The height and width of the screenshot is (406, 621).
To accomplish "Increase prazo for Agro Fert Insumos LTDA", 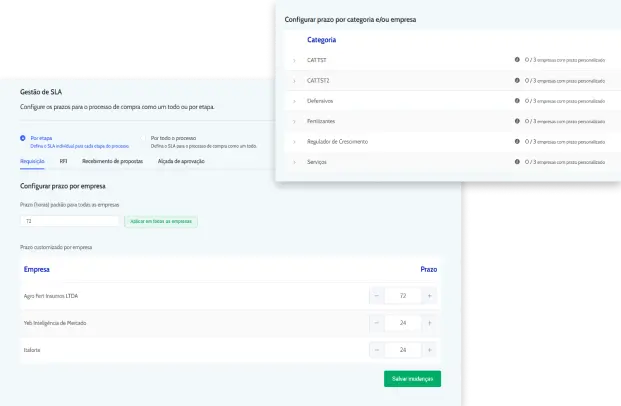I will point(429,296).
